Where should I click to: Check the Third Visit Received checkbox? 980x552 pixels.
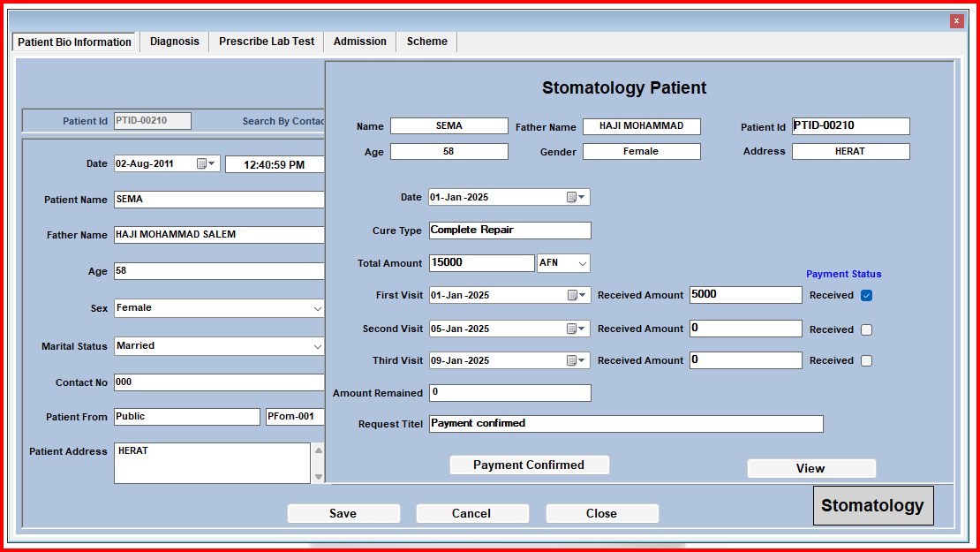866,360
